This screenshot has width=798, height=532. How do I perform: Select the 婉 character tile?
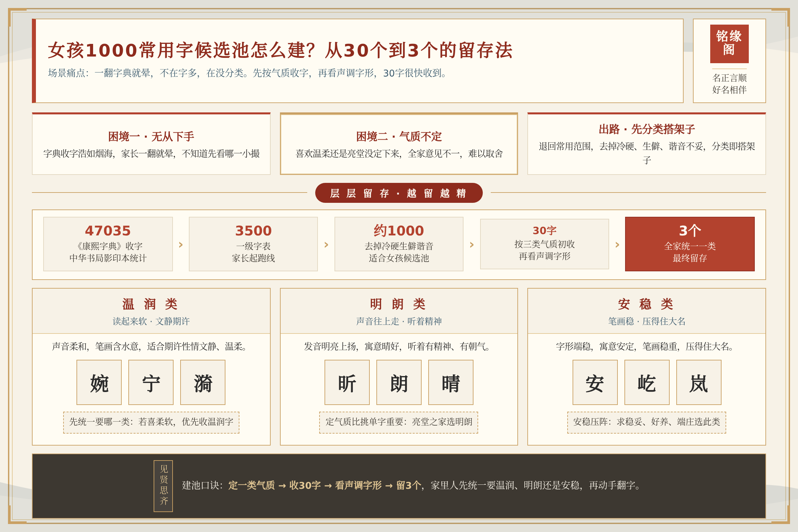coord(99,382)
